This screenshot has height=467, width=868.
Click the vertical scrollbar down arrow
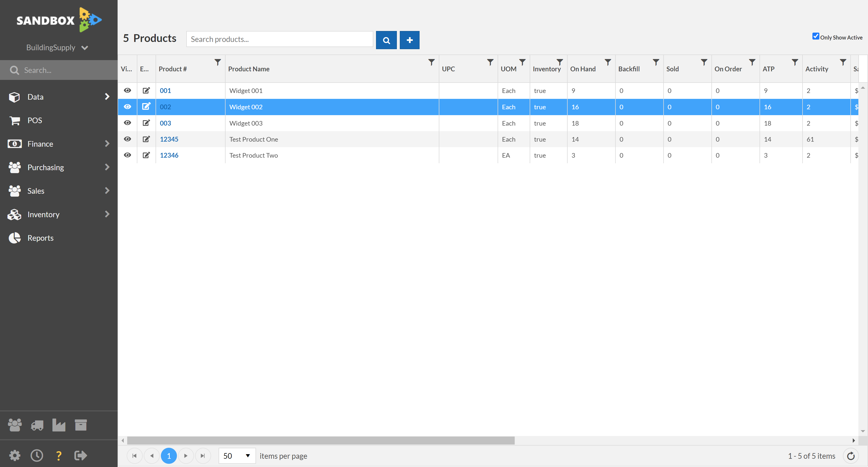point(863,431)
